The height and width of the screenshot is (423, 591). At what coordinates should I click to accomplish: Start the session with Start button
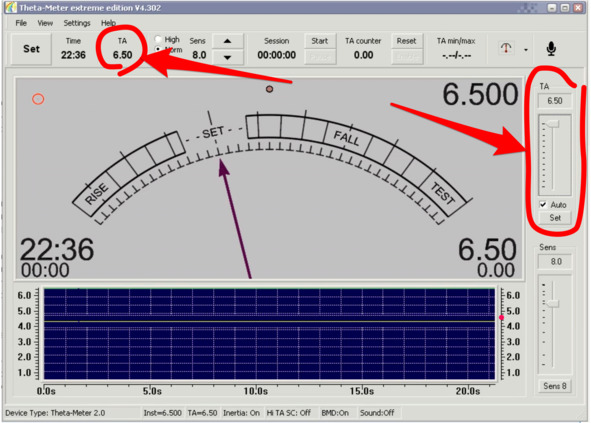point(320,41)
